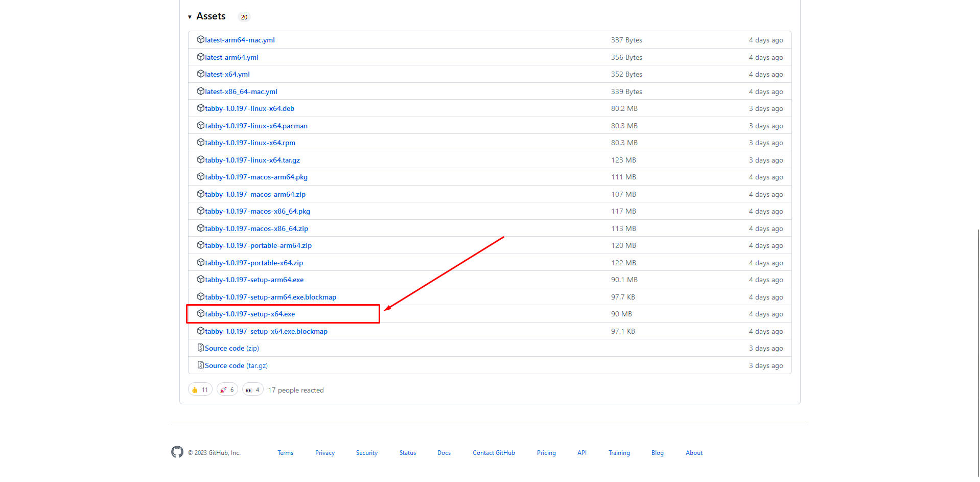Image resolution: width=980 pixels, height=482 pixels.
Task: Click the package icon beside tabby setup-x64.exe
Action: pos(201,313)
